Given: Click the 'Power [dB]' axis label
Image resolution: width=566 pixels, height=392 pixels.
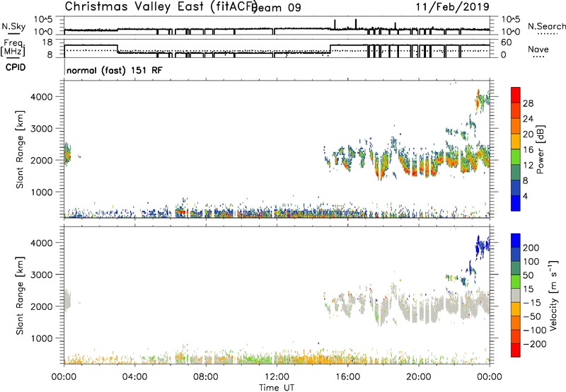Looking at the screenshot, I should [541, 149].
